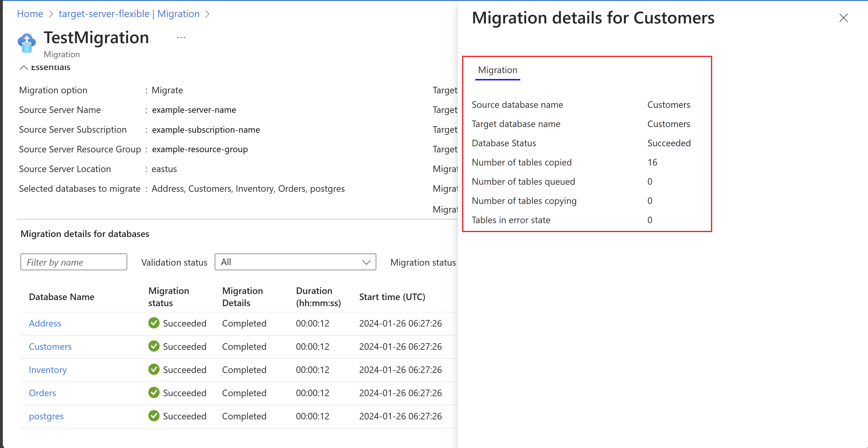868x448 pixels.
Task: Click the green check icon for Orders
Action: coord(154,393)
